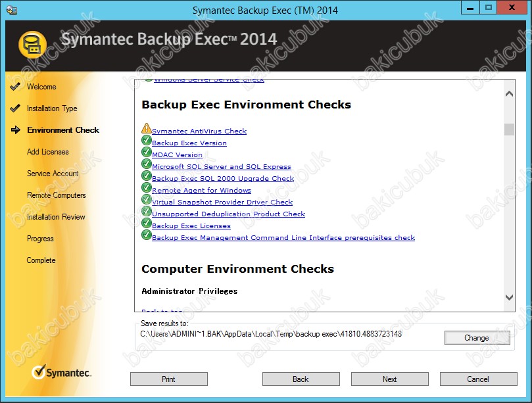Viewport: 532px width, 403px height.
Task: Select the Installation Review step
Action: pos(56,217)
